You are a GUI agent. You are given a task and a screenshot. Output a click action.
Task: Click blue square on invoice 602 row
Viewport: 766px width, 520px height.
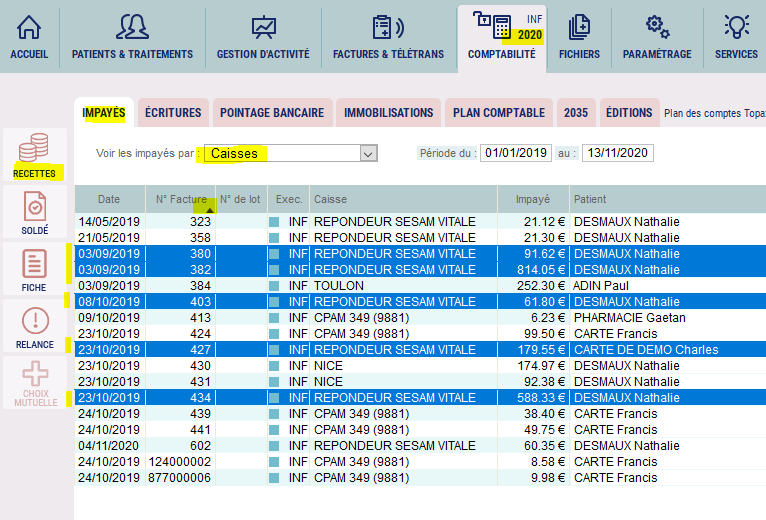(274, 446)
